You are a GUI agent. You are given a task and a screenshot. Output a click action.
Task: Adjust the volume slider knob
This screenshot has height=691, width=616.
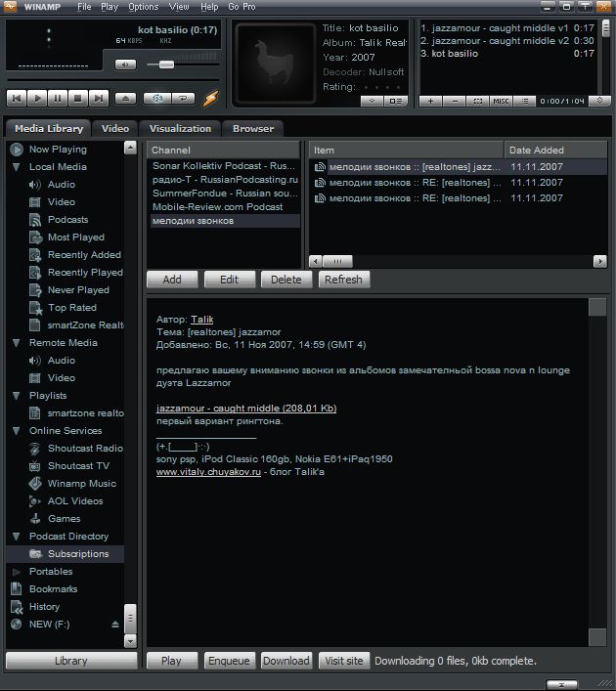pyautogui.click(x=166, y=65)
